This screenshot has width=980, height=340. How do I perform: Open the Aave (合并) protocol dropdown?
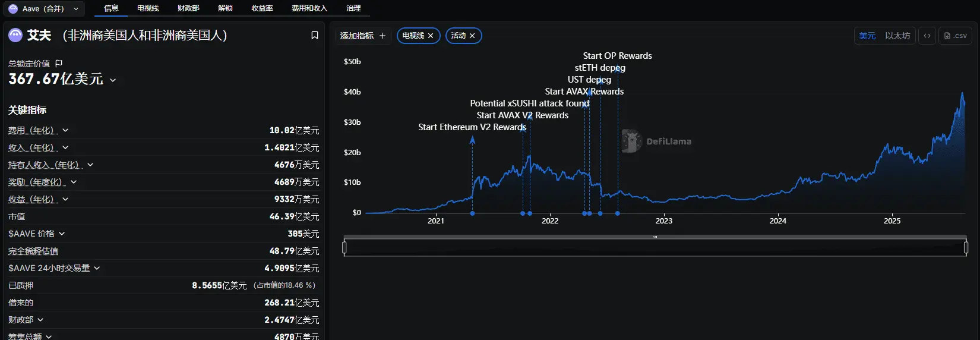(44, 9)
